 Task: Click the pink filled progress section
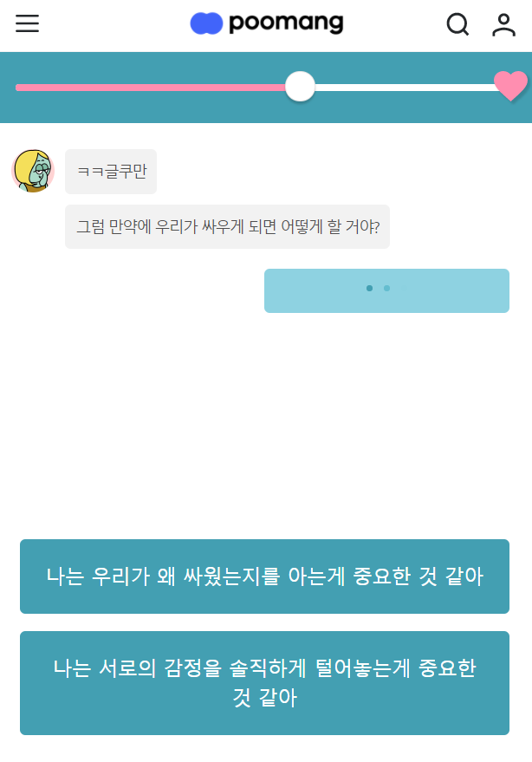click(151, 88)
